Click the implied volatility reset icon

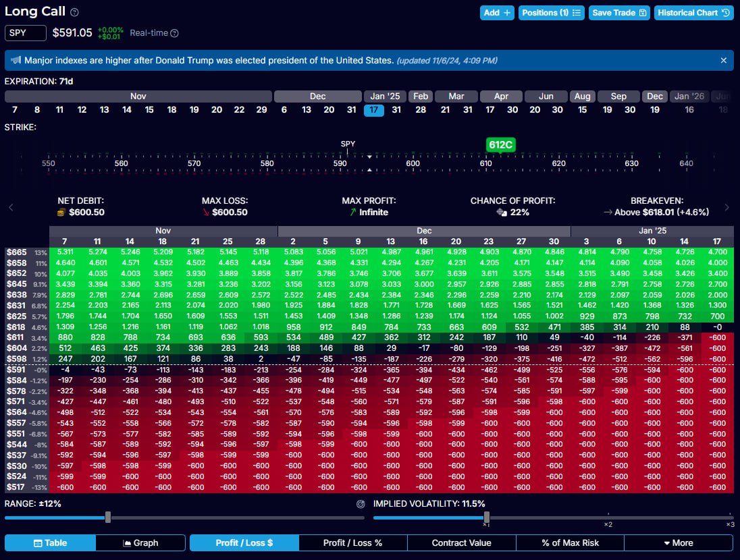point(361,503)
